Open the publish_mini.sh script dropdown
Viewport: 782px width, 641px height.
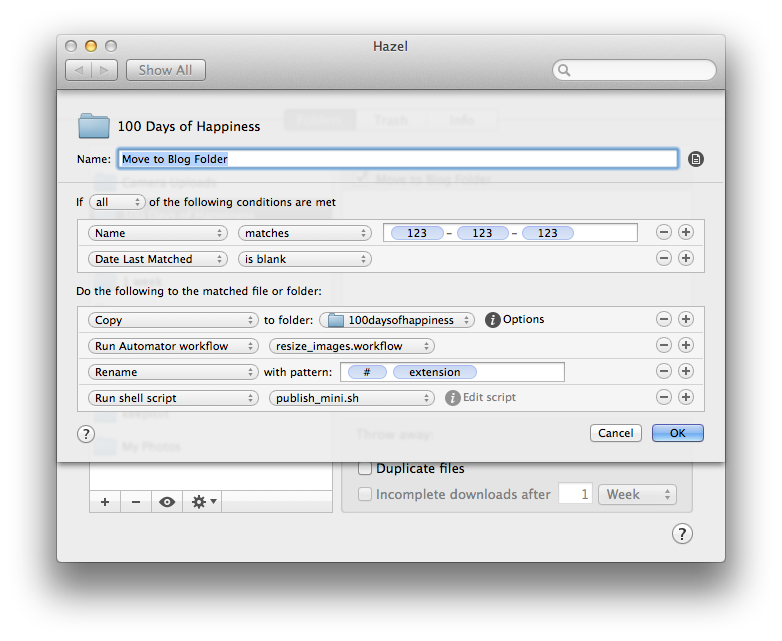click(350, 398)
